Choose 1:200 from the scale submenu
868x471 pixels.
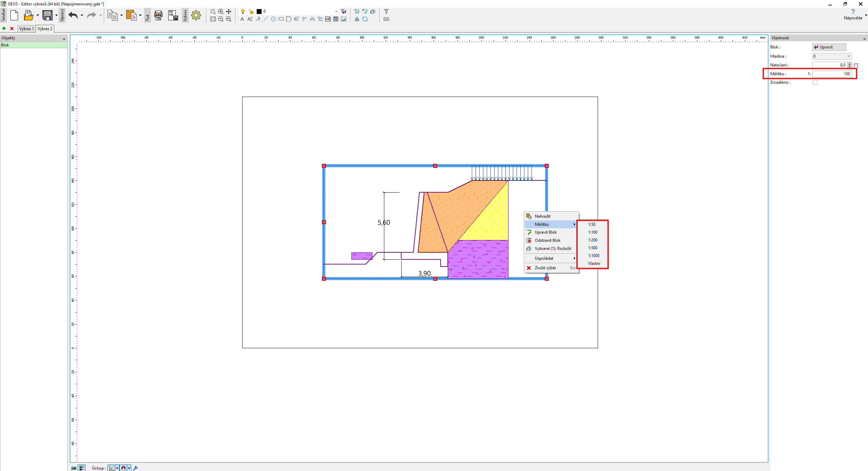click(593, 240)
